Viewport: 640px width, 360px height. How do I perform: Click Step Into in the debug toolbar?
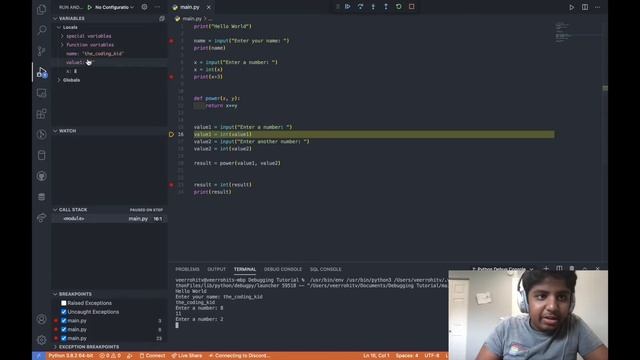[x=373, y=7]
